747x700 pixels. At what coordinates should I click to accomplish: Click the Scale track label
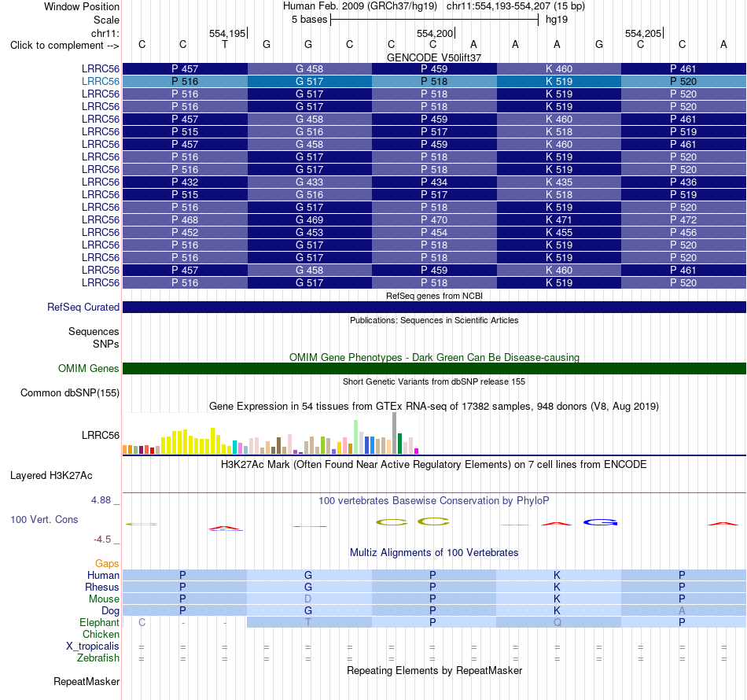click(x=106, y=20)
